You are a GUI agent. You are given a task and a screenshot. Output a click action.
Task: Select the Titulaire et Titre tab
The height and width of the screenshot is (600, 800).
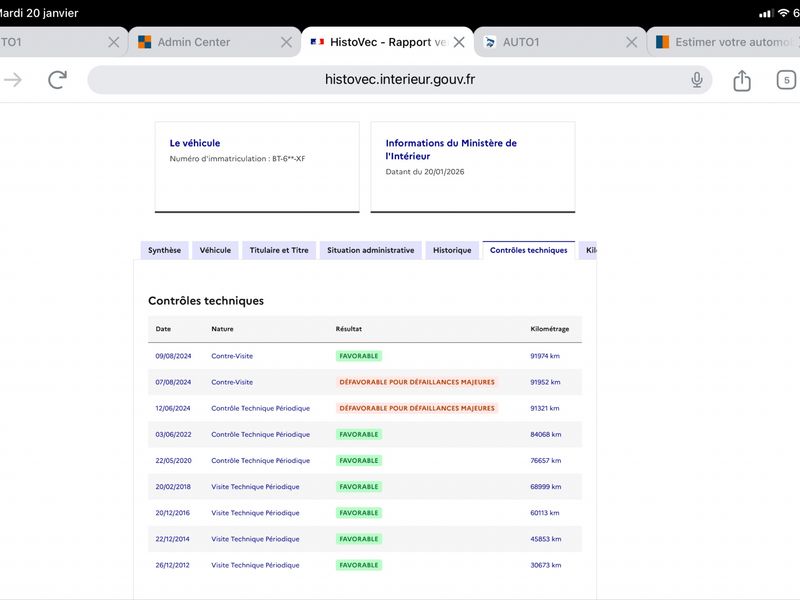coord(279,250)
